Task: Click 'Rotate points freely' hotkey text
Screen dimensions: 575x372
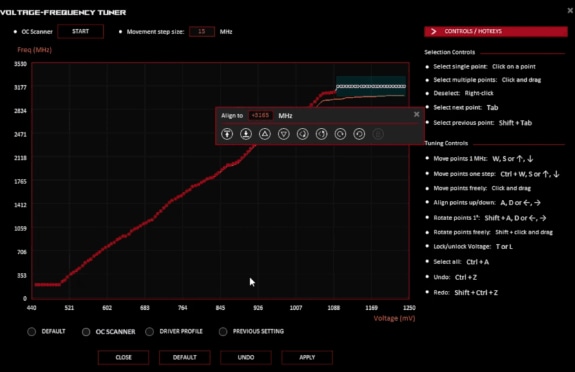Action: click(493, 232)
